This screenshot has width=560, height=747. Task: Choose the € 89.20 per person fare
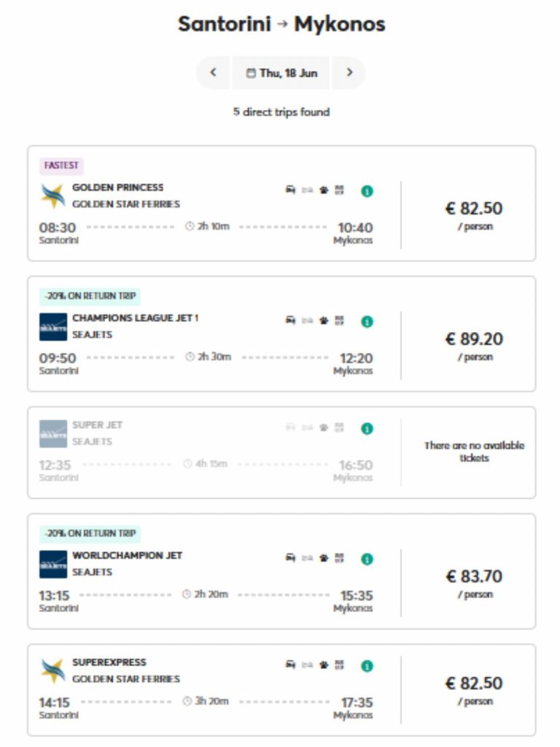pos(474,339)
